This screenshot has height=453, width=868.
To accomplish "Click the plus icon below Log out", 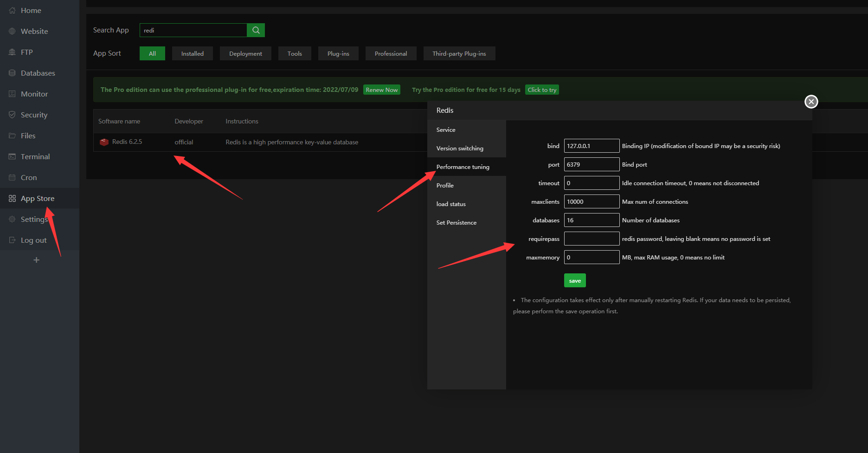I will (36, 260).
